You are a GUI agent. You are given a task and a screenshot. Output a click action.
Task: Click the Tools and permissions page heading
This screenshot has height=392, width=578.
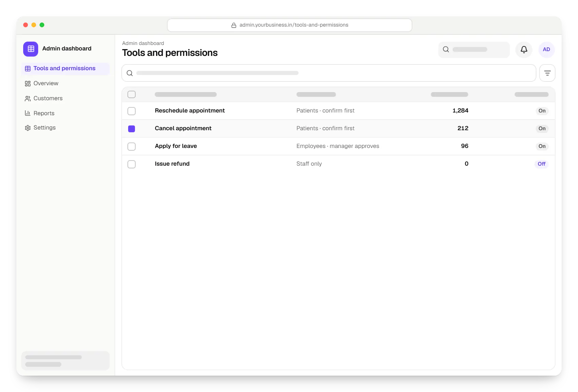point(170,53)
